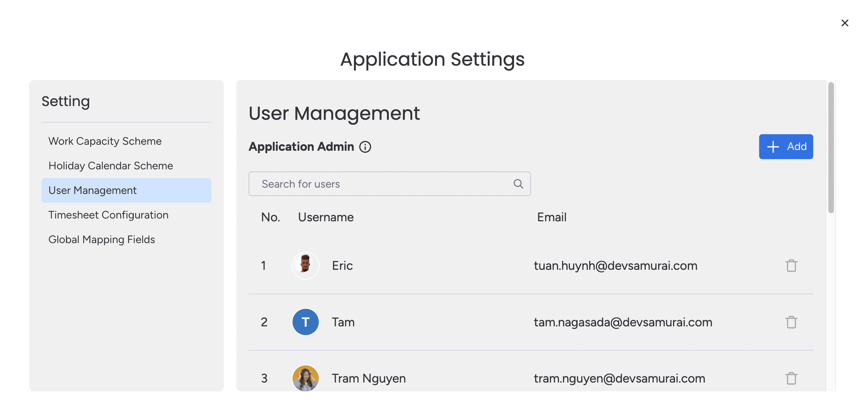Viewport: 868px width, 411px height.
Task: Close the Application Settings dialog
Action: [845, 23]
